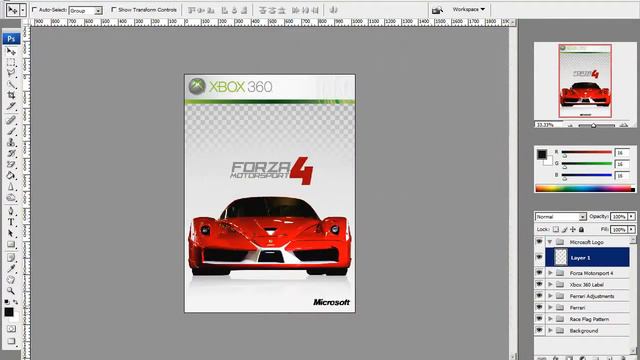
Task: Expand the Xbox 360 Label group
Action: click(x=550, y=284)
